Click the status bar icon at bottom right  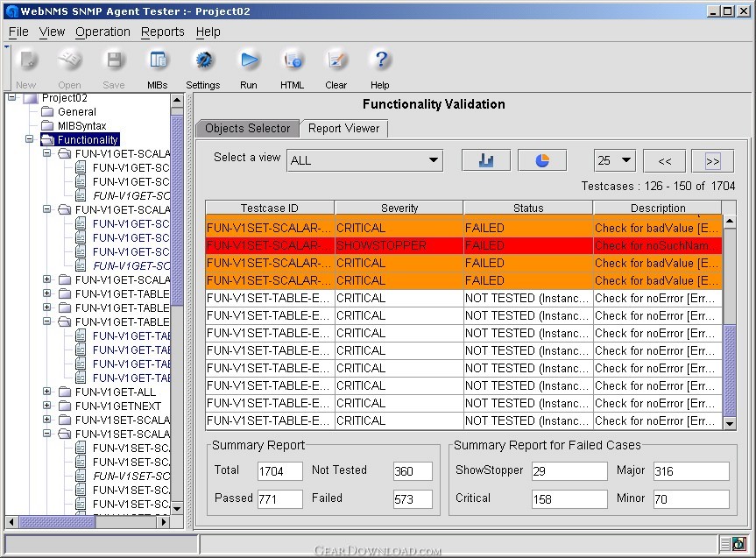pyautogui.click(x=738, y=544)
